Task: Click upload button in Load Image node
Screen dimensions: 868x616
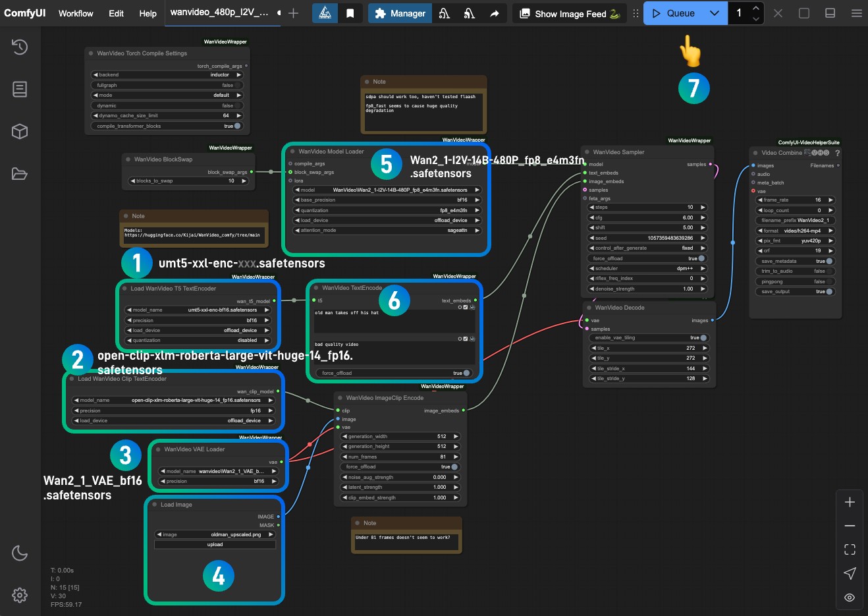Action: click(215, 544)
